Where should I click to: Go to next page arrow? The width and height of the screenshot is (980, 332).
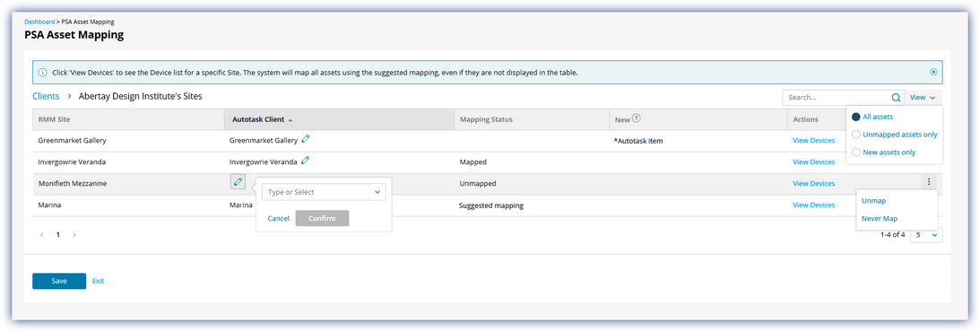(74, 235)
